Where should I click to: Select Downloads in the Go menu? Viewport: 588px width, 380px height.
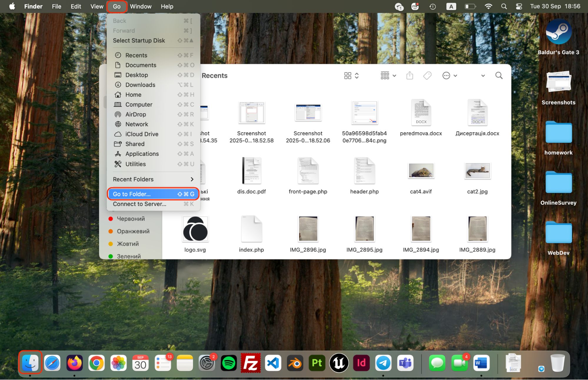(x=140, y=85)
